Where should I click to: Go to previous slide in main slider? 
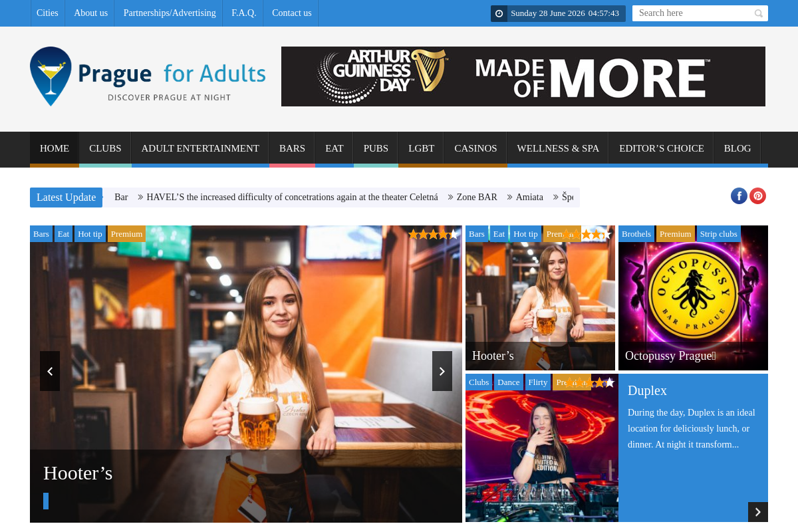pos(50,371)
